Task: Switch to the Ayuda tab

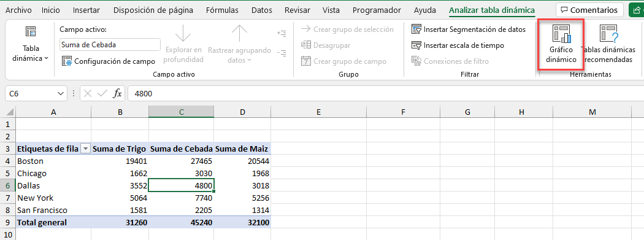Action: click(x=425, y=10)
